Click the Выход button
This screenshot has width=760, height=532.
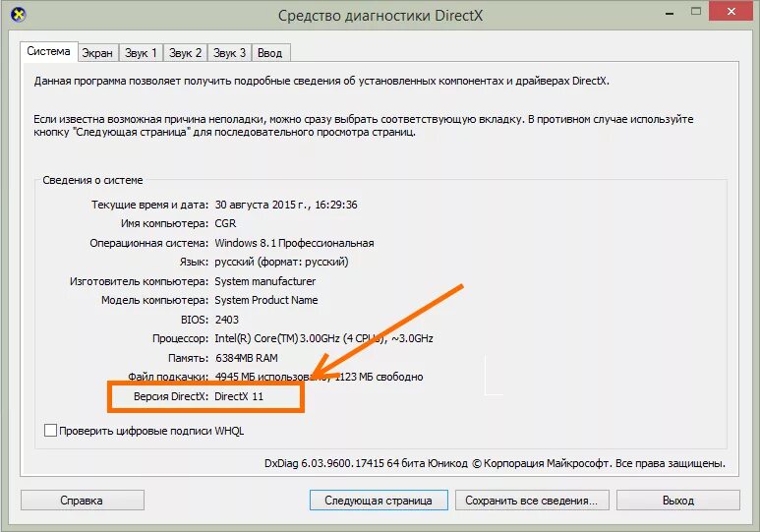click(x=678, y=500)
